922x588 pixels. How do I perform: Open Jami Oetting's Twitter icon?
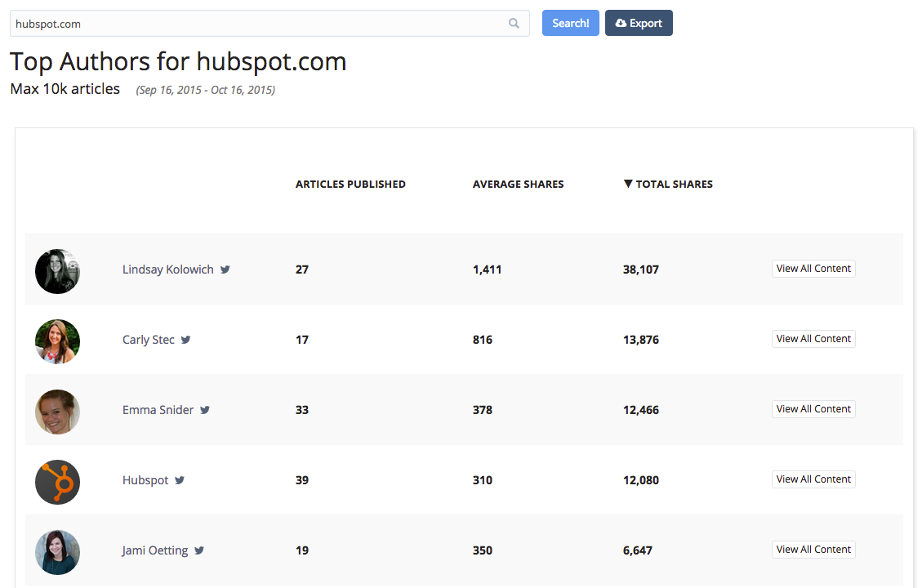[199, 550]
